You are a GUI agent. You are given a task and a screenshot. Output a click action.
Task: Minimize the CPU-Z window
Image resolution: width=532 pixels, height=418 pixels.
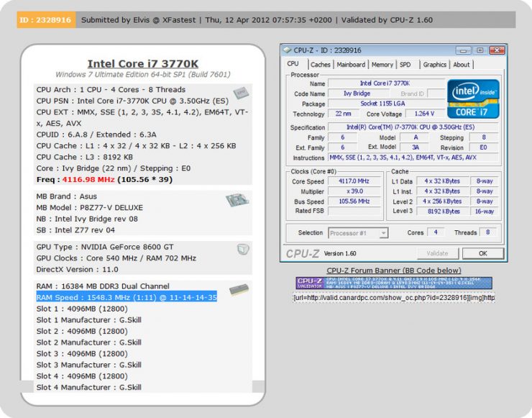[463, 50]
